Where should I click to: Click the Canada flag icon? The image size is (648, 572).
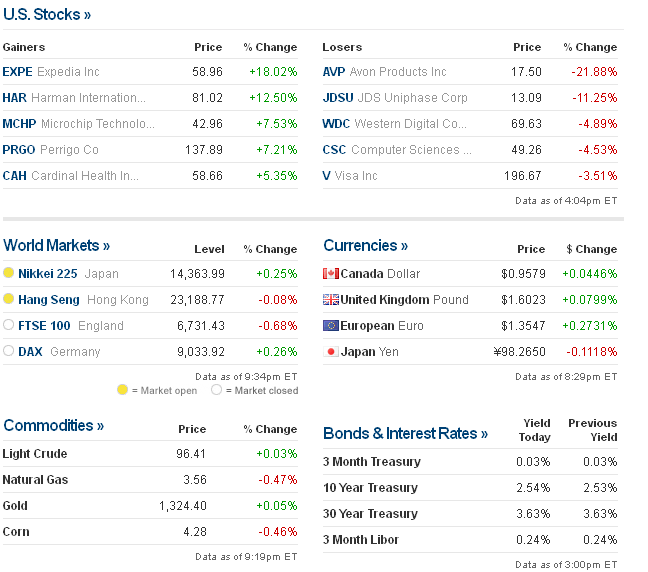(x=331, y=274)
